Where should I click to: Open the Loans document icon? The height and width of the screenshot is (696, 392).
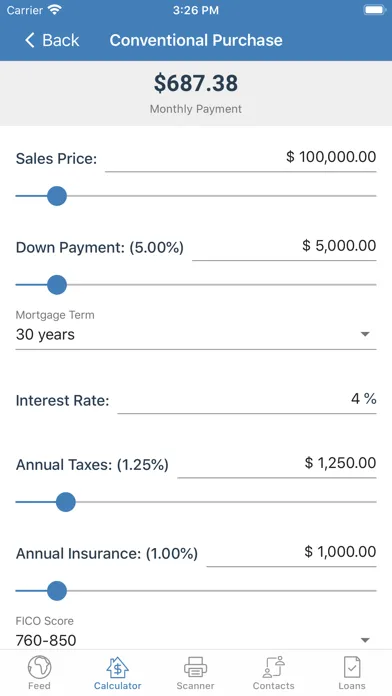[x=352, y=667]
